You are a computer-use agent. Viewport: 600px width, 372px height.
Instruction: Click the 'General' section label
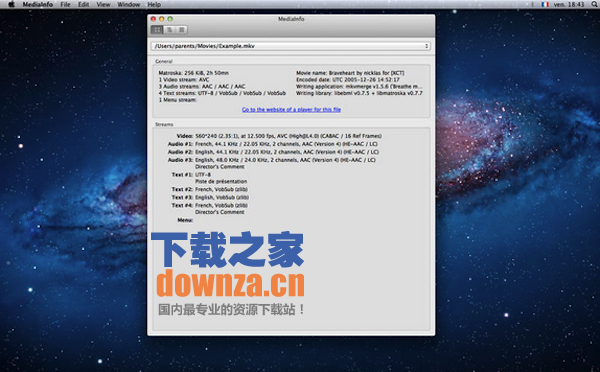[164, 61]
